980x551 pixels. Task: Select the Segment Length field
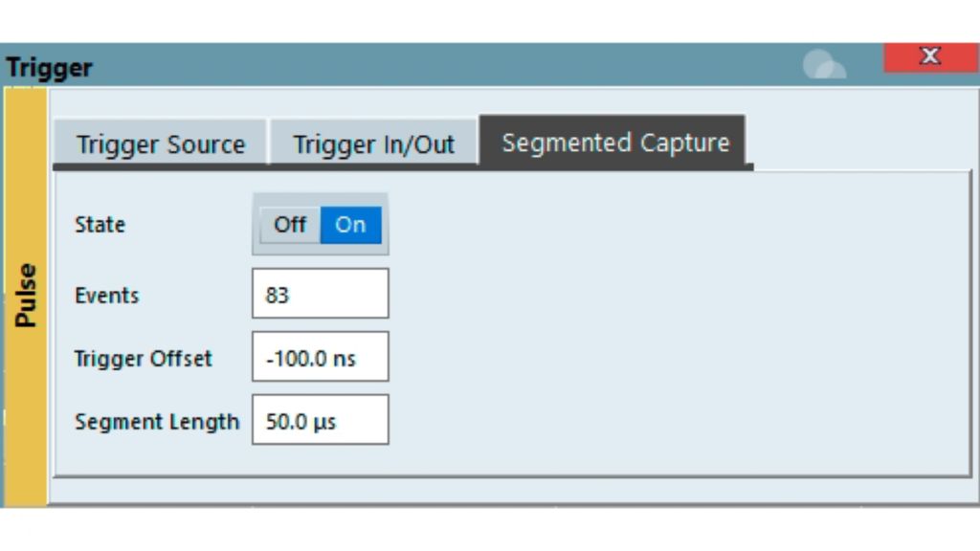(321, 420)
